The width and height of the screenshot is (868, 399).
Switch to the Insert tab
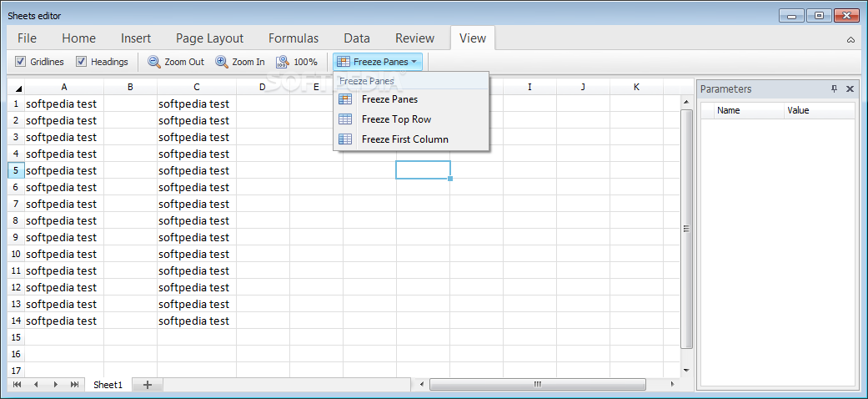(x=136, y=38)
